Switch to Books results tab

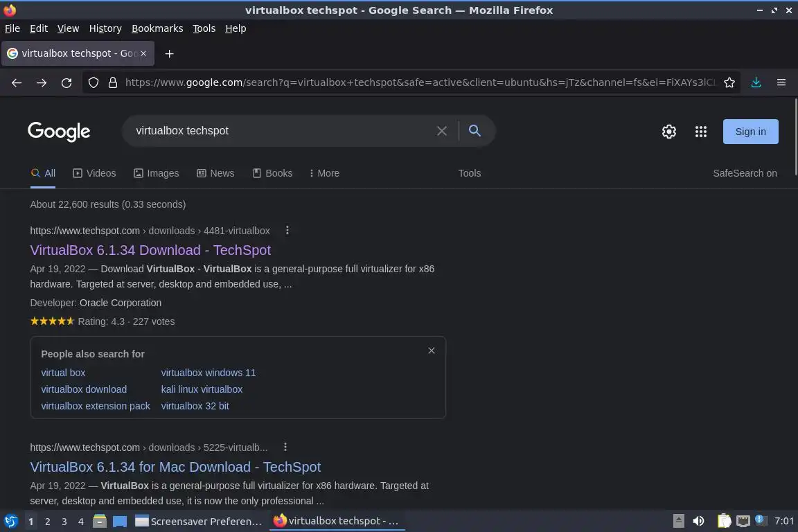pos(273,173)
